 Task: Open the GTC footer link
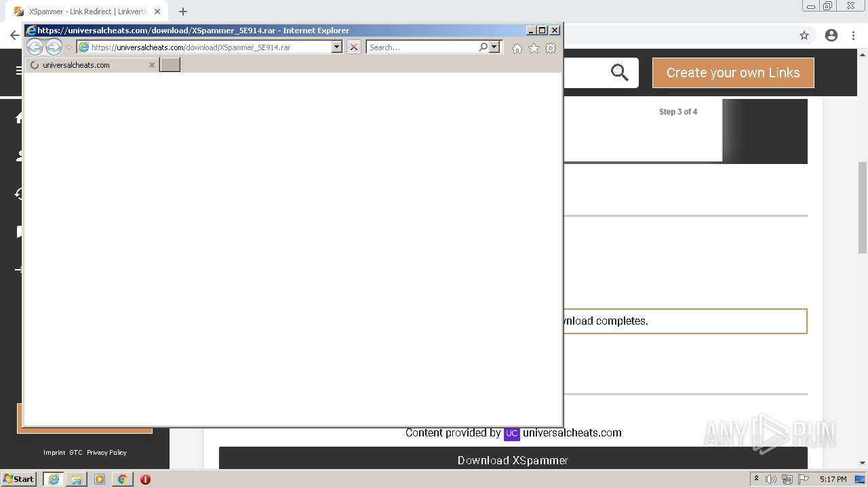pos(75,453)
